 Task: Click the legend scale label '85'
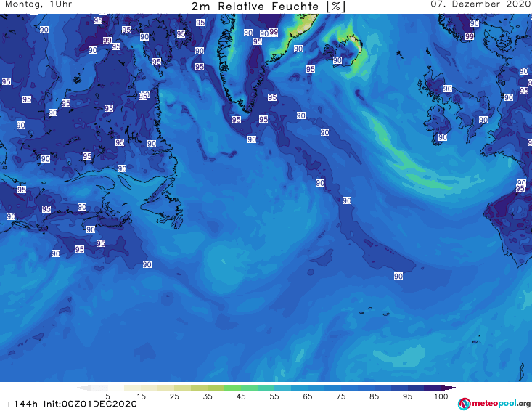pyautogui.click(x=375, y=396)
